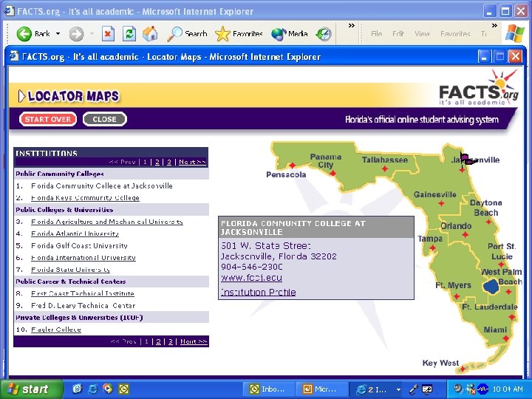Image resolution: width=532 pixels, height=399 pixels.
Task: Click the Pensacola star marker on map
Action: coord(292,166)
